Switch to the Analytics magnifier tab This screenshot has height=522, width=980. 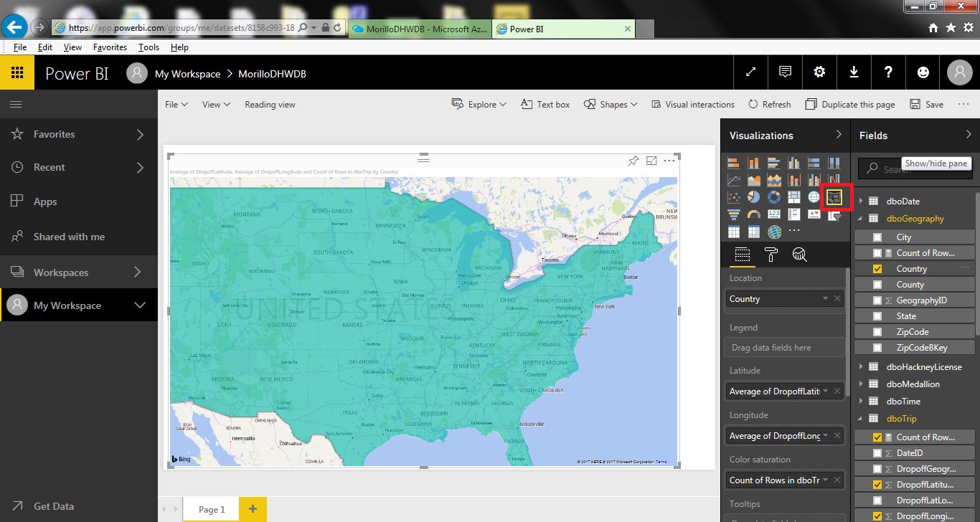click(x=800, y=255)
